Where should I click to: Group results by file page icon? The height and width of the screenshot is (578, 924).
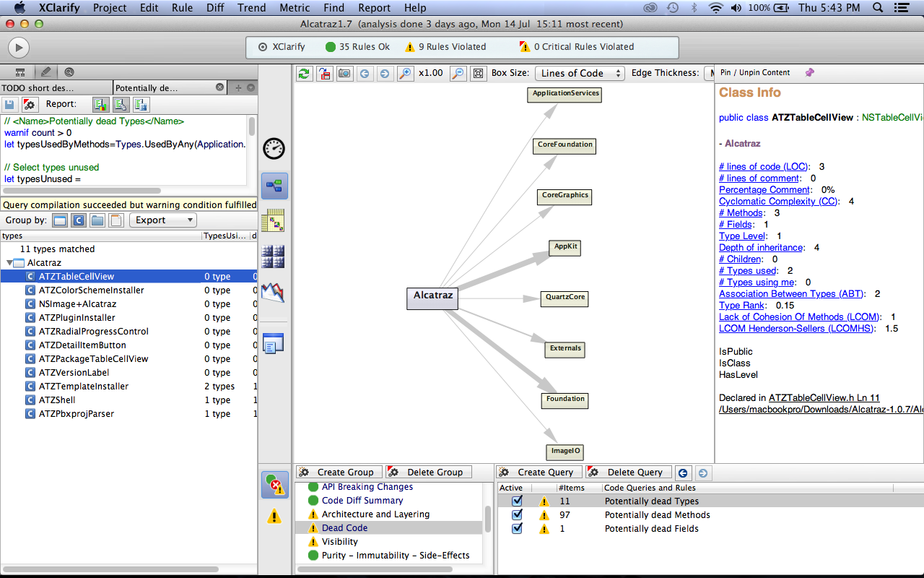pyautogui.click(x=116, y=220)
